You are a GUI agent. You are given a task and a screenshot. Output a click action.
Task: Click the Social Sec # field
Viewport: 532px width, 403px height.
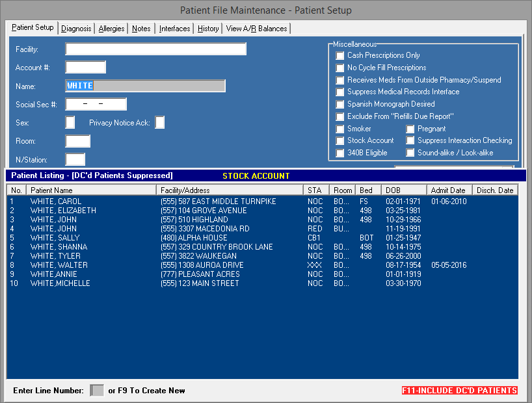pos(96,105)
